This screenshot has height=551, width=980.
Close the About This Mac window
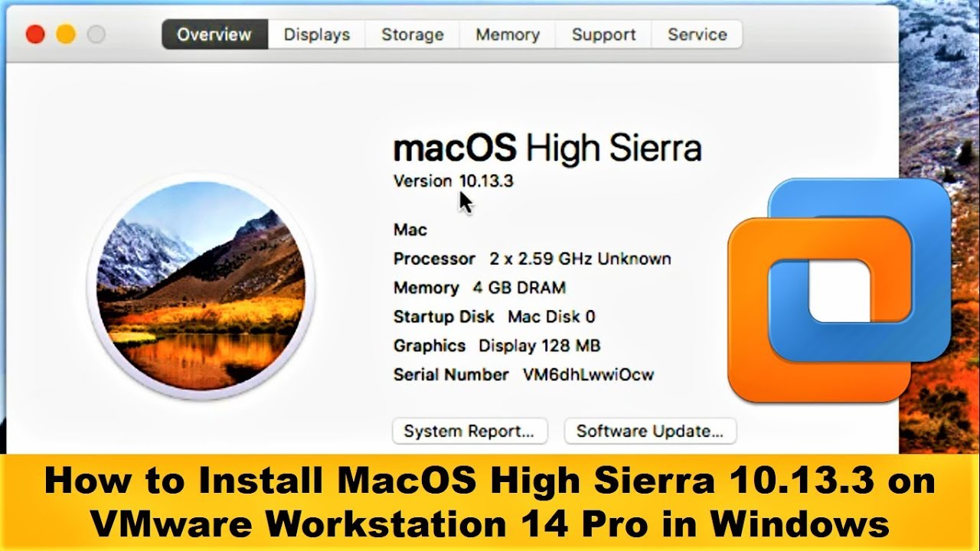click(x=35, y=34)
